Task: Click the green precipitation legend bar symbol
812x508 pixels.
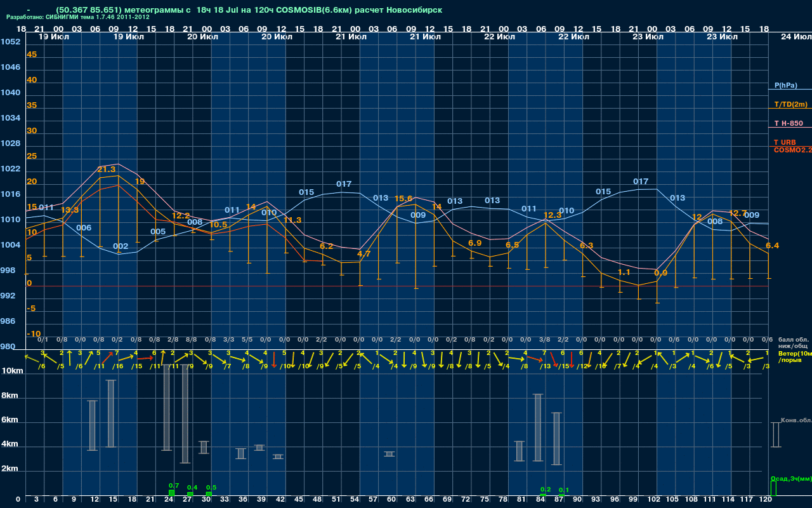Action: tap(773, 488)
